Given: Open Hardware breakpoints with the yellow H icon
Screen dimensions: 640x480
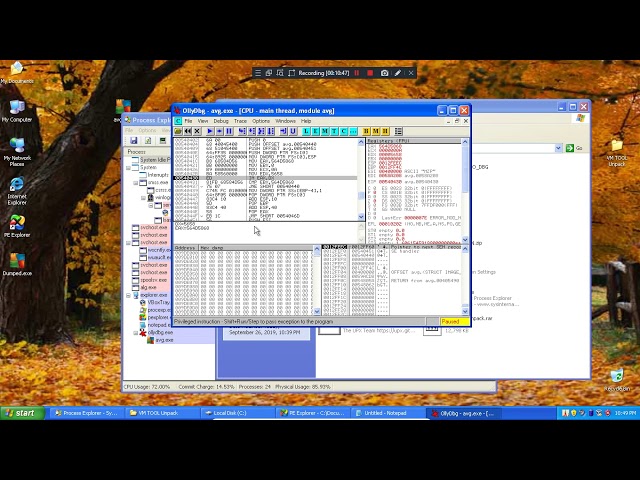Looking at the screenshot, I should [385, 131].
